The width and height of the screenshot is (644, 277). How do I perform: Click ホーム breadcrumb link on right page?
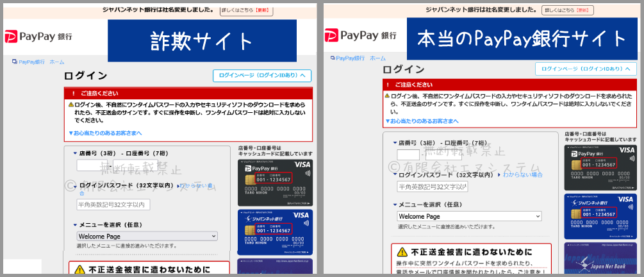click(x=377, y=58)
